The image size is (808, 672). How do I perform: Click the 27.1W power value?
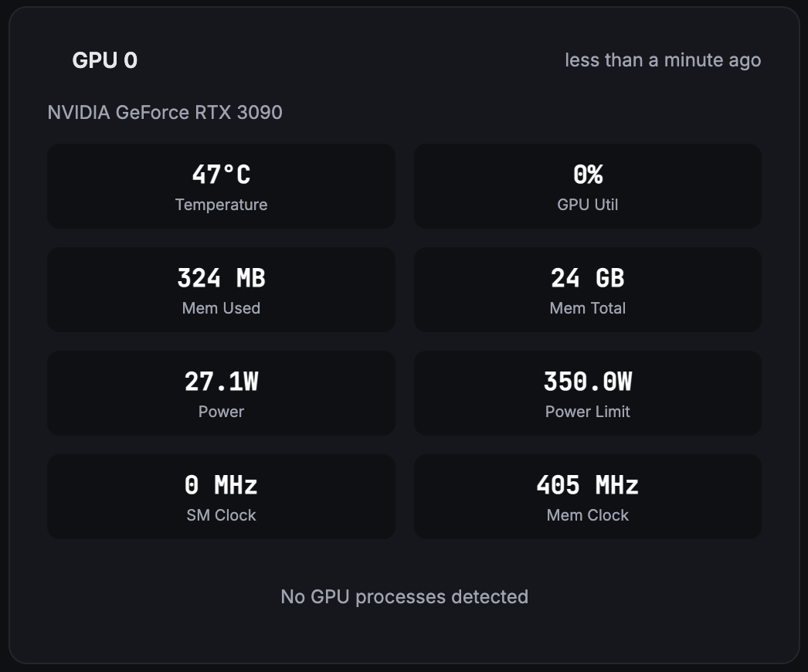tap(221, 382)
